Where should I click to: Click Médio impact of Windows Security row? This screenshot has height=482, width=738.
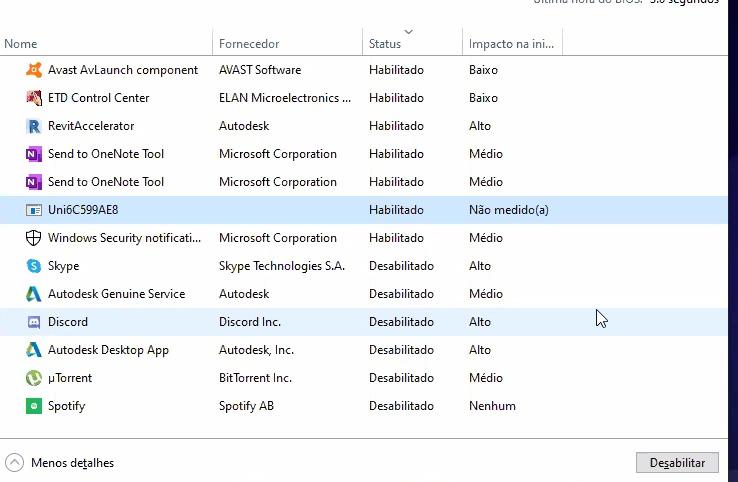coord(486,238)
